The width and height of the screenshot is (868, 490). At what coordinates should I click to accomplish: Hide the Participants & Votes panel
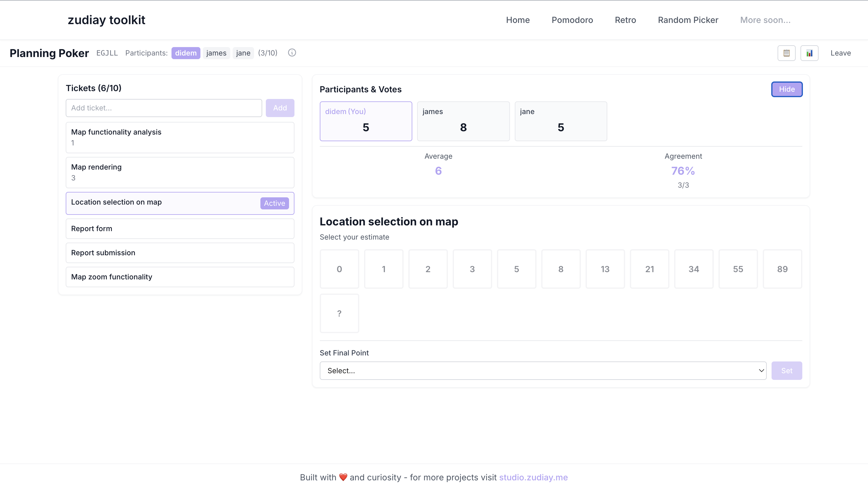[786, 89]
